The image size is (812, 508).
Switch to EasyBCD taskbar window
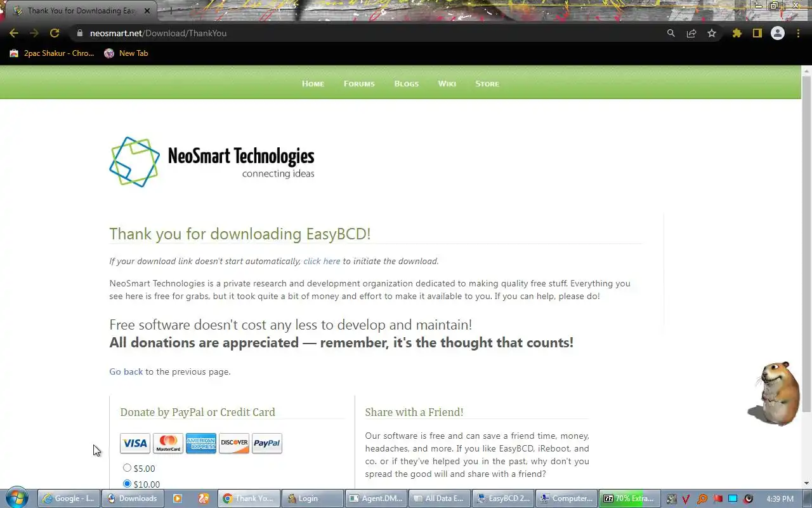(504, 498)
